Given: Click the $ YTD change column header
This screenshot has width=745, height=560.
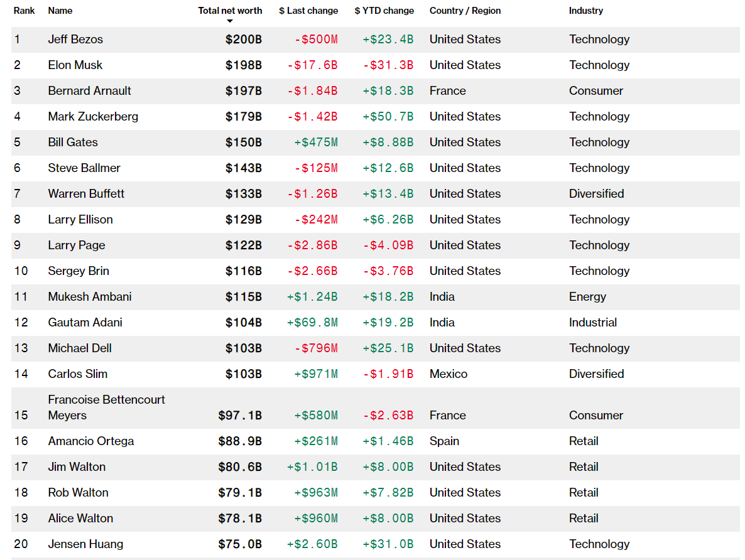Looking at the screenshot, I should (384, 11).
